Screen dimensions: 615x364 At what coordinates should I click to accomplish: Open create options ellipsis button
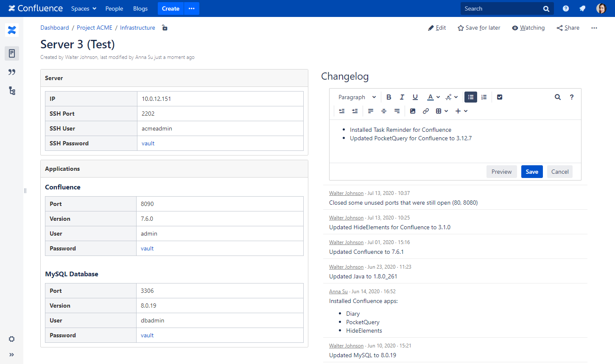coord(192,8)
